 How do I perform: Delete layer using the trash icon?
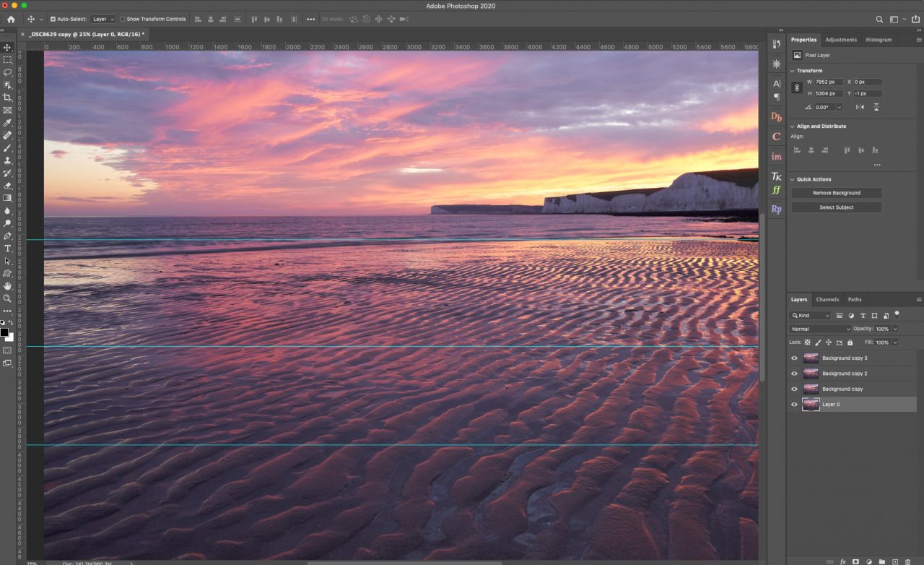click(907, 561)
